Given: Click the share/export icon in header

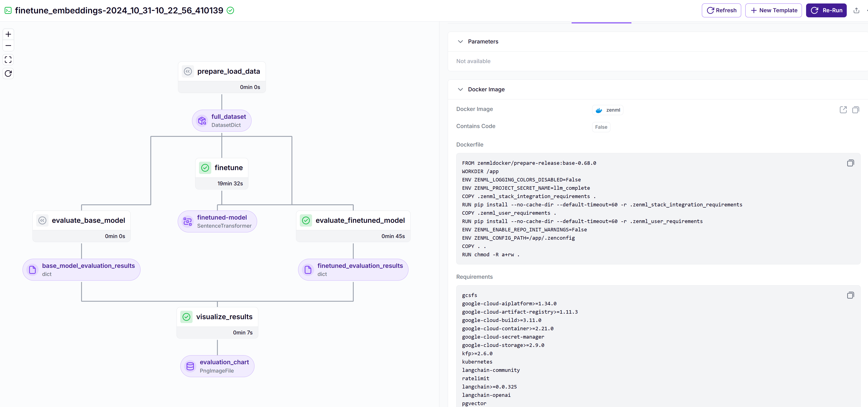Looking at the screenshot, I should pyautogui.click(x=856, y=10).
